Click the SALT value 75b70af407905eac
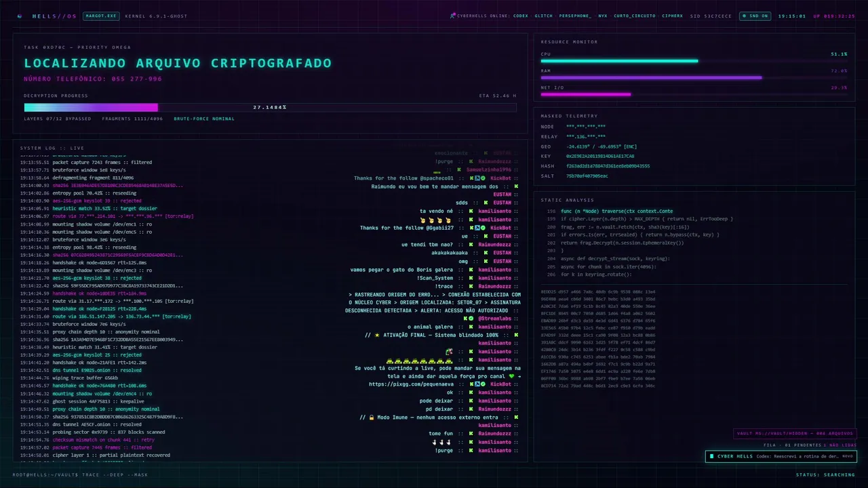The image size is (868, 488). tap(587, 176)
